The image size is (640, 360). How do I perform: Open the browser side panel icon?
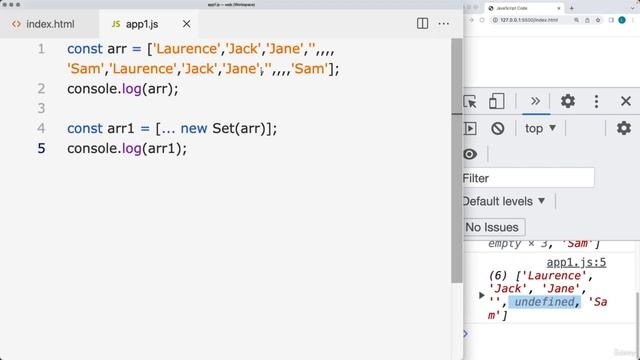point(611,20)
